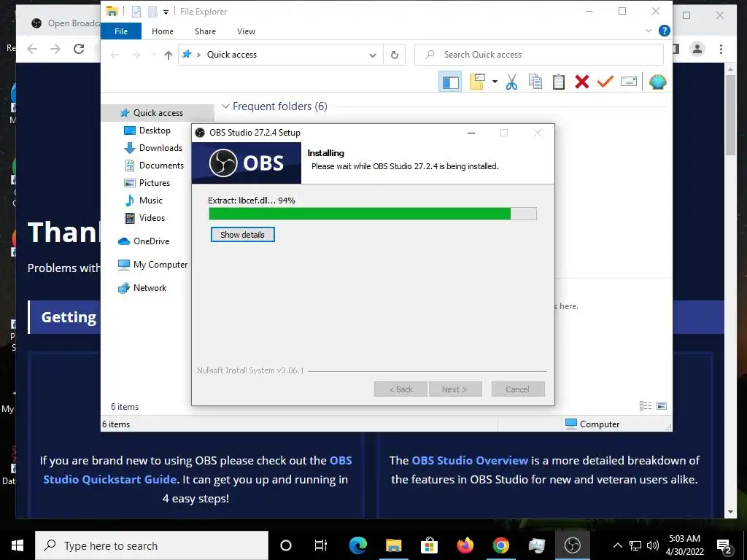Screen dimensions: 747x560
Task: Toggle the navigation pane toolbar icon
Action: 450,82
